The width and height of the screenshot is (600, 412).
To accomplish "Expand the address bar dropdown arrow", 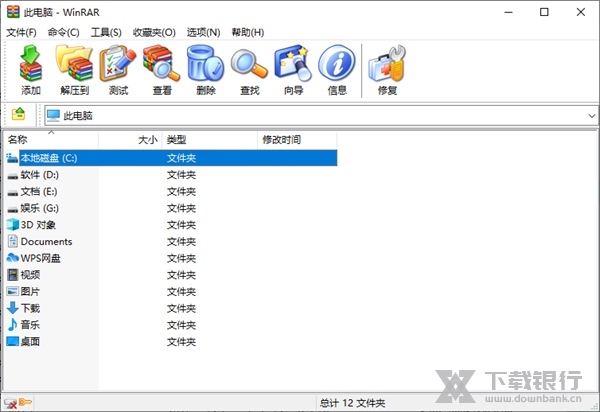I will [x=592, y=116].
